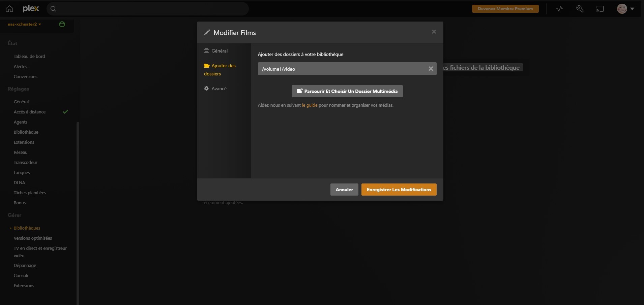Go to Plex home via house icon
The image size is (644, 305).
click(9, 9)
